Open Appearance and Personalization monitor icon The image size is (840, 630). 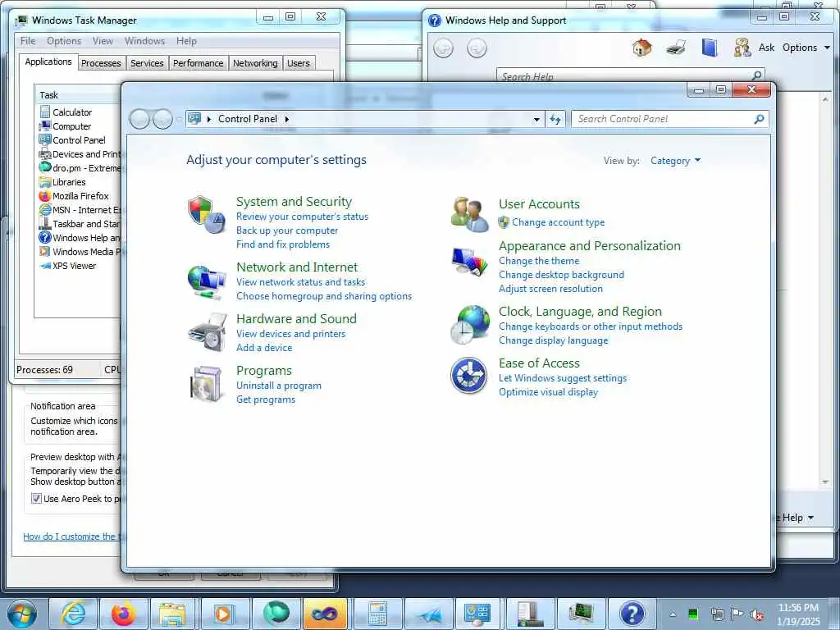469,262
